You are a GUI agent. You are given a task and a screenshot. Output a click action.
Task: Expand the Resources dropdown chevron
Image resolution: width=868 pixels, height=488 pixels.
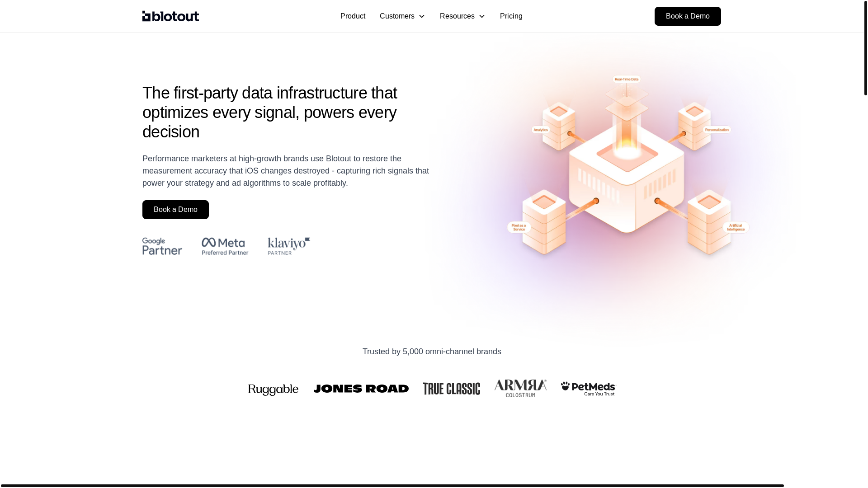tap(482, 17)
